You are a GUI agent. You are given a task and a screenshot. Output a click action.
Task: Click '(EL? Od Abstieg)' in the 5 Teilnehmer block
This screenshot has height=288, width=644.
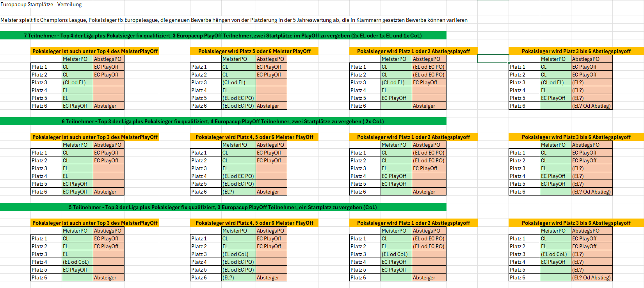[592, 277]
